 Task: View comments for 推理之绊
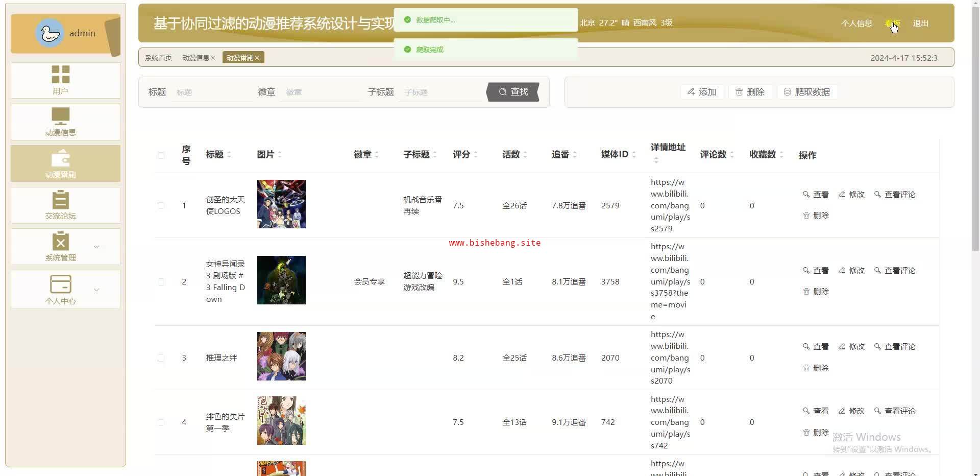tap(895, 346)
